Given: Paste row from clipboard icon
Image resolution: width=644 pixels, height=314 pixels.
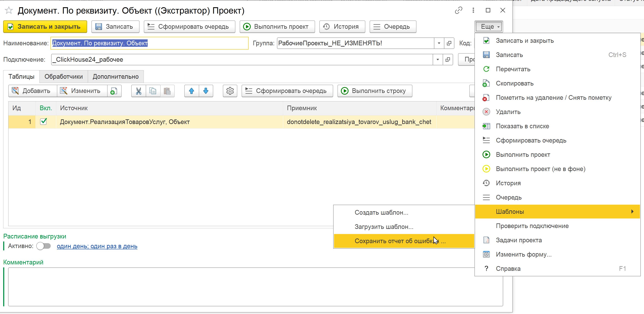Looking at the screenshot, I should tap(167, 91).
